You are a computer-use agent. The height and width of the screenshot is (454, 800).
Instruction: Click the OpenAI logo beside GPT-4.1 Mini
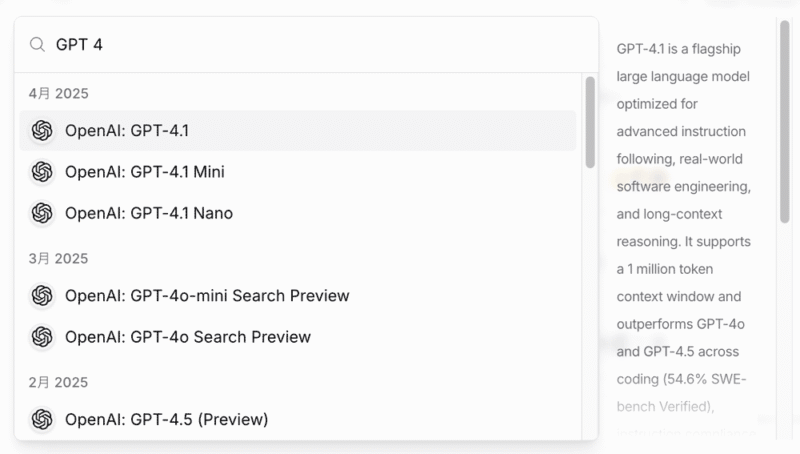[42, 172]
